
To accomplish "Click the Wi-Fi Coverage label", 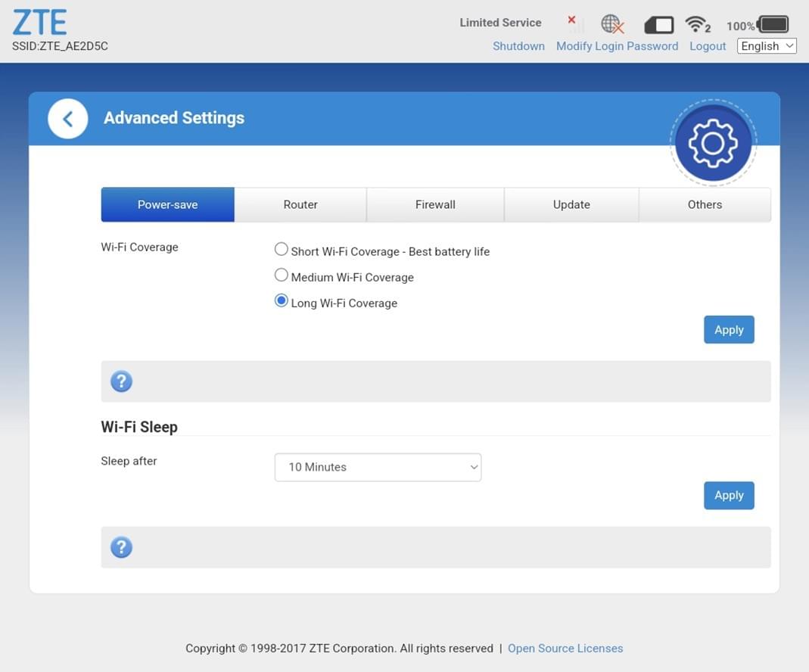I will (x=140, y=247).
